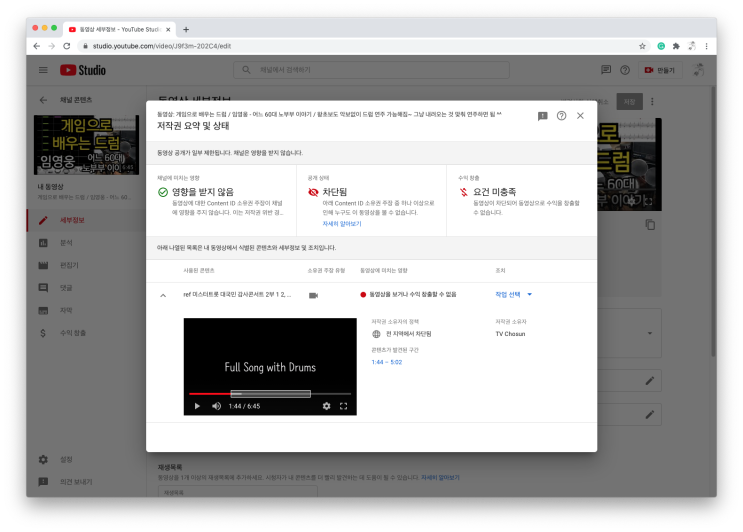
Task: Open the sidebar video thumbnail
Action: point(86,144)
